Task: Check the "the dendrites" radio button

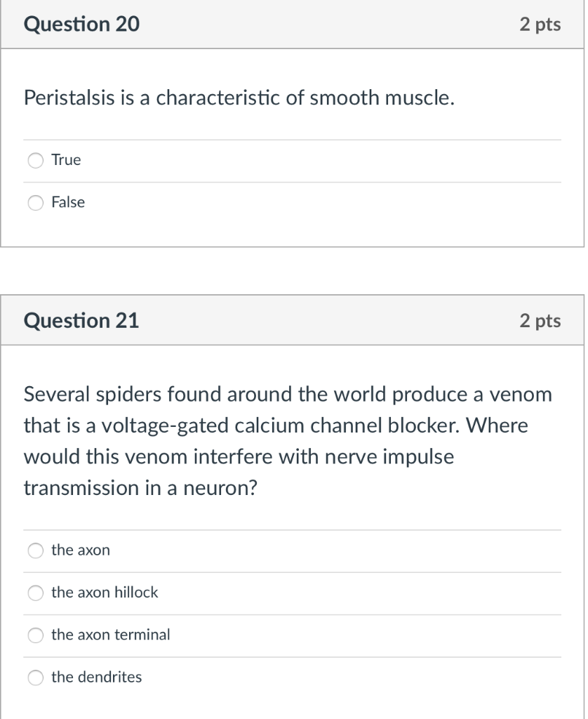Action: click(35, 678)
